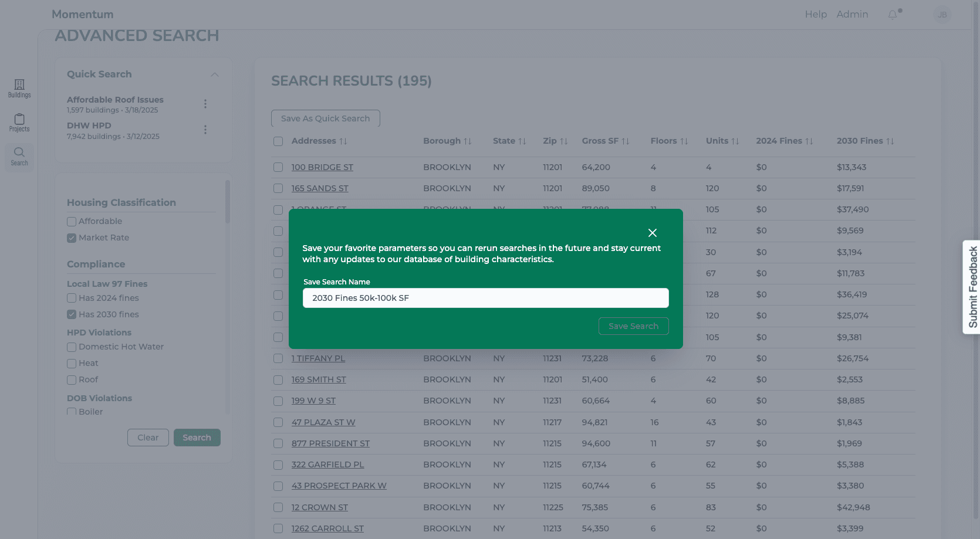
Task: Check the Roof violations box
Action: (x=72, y=380)
